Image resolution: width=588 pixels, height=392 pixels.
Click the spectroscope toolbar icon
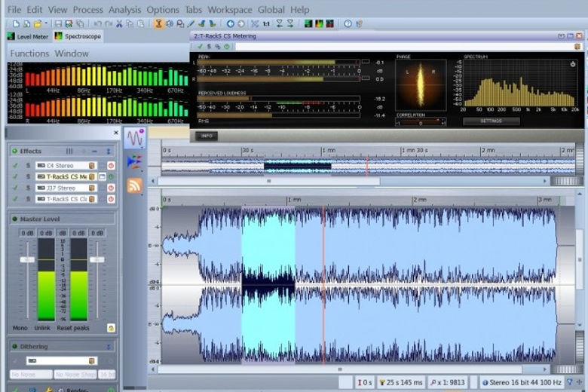pos(319,23)
